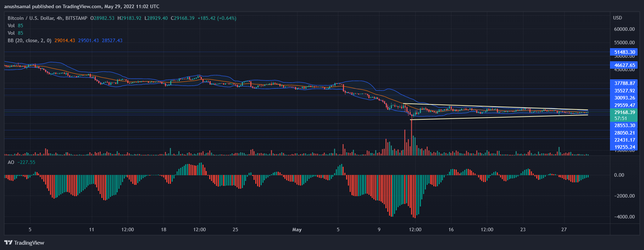644x250 pixels.
Task: Click the close price value C29168.39
Action: point(183,18)
